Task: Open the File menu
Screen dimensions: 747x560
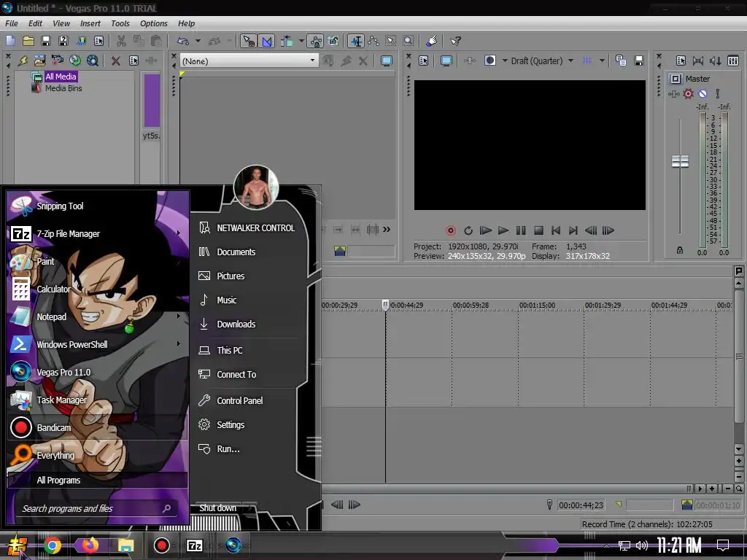Action: pyautogui.click(x=12, y=23)
